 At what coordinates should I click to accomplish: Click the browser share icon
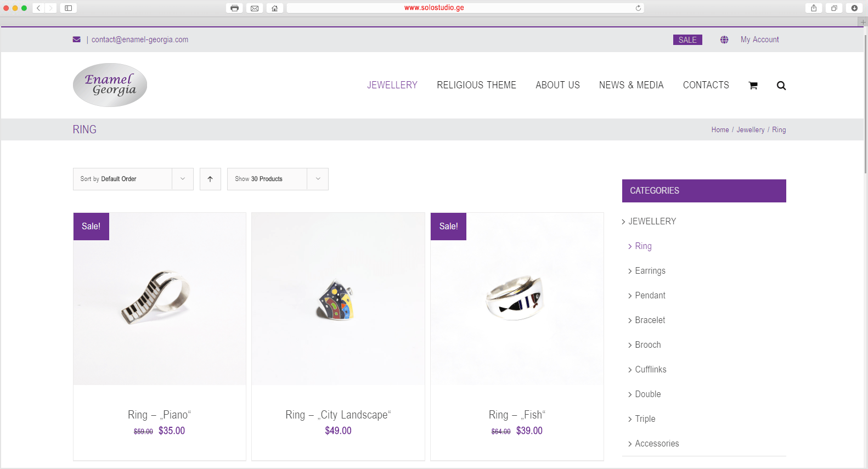point(814,8)
